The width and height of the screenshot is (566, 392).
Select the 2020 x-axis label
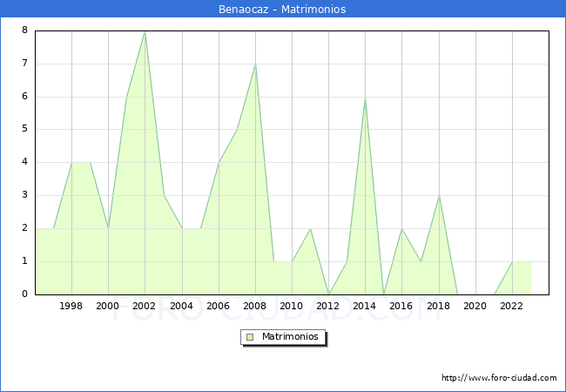[x=475, y=306]
